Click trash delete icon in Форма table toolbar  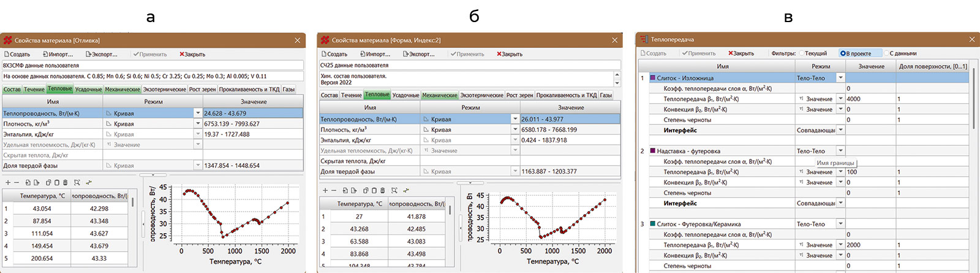pyautogui.click(x=383, y=191)
